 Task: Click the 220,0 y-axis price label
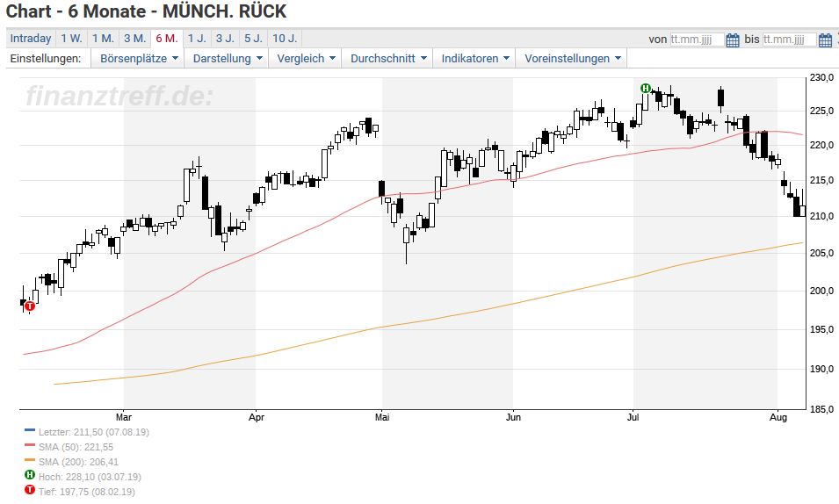(x=821, y=145)
